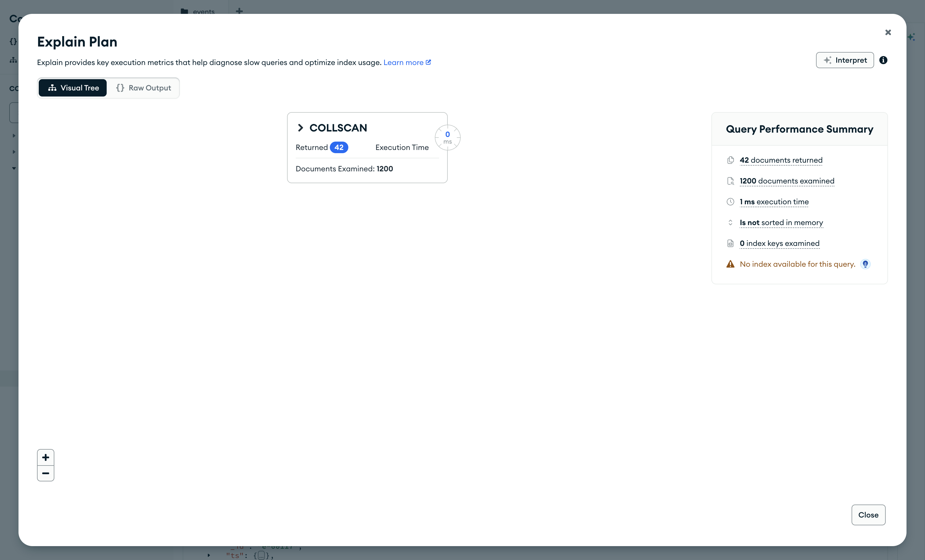Click the Is not sorted in memory stat

(x=781, y=222)
